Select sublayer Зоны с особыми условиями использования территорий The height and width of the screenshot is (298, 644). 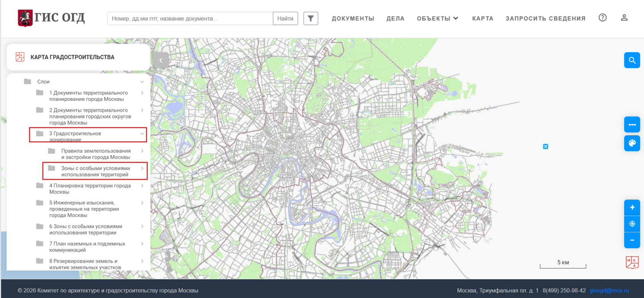click(95, 171)
